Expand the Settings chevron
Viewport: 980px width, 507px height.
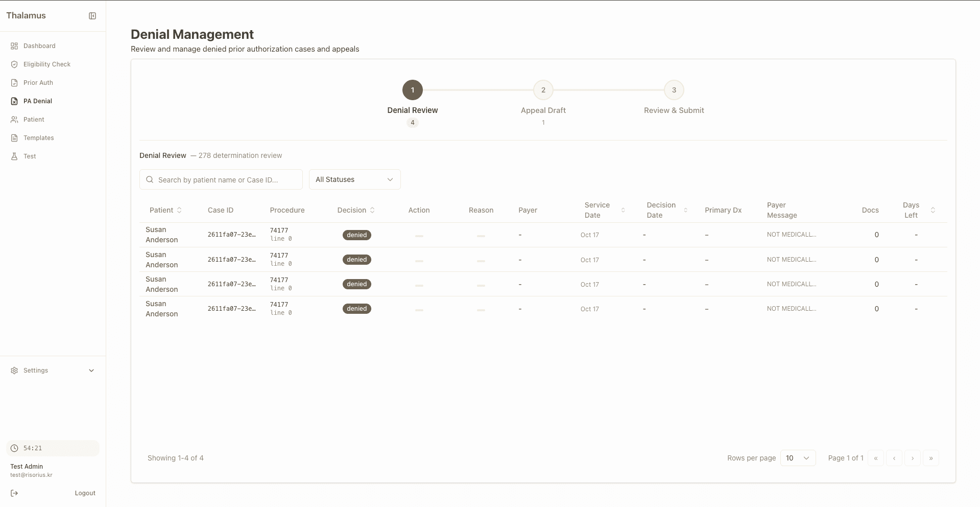[x=91, y=371]
